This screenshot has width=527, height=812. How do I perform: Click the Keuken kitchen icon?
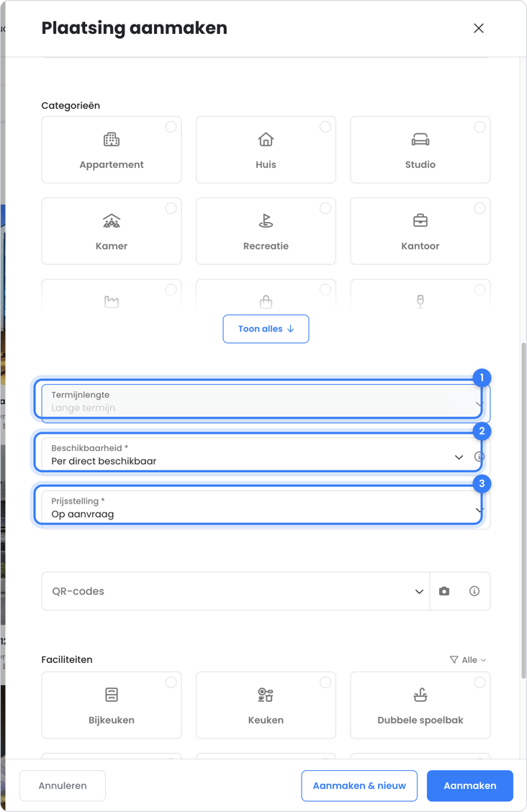click(x=266, y=695)
